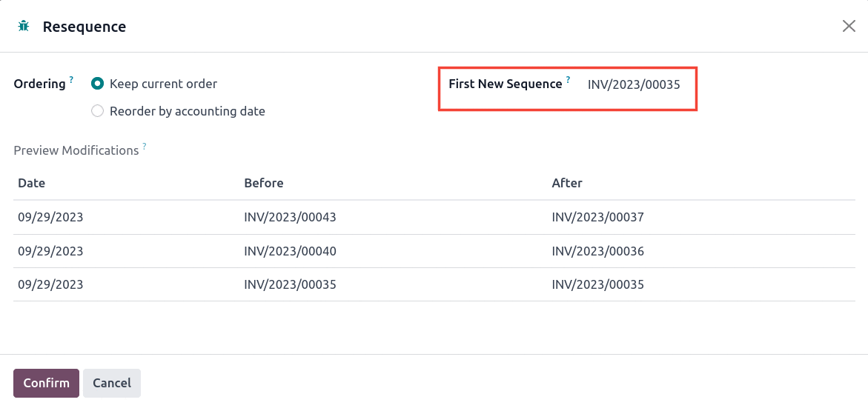
Task: Select Keep current order option
Action: coord(97,84)
